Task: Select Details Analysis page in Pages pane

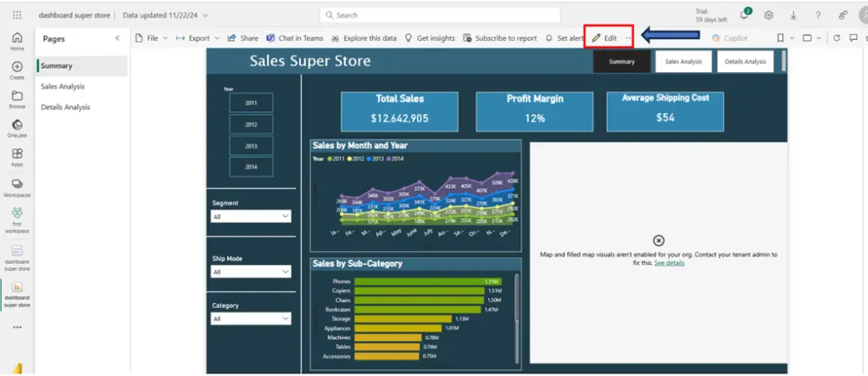Action: pos(82,107)
